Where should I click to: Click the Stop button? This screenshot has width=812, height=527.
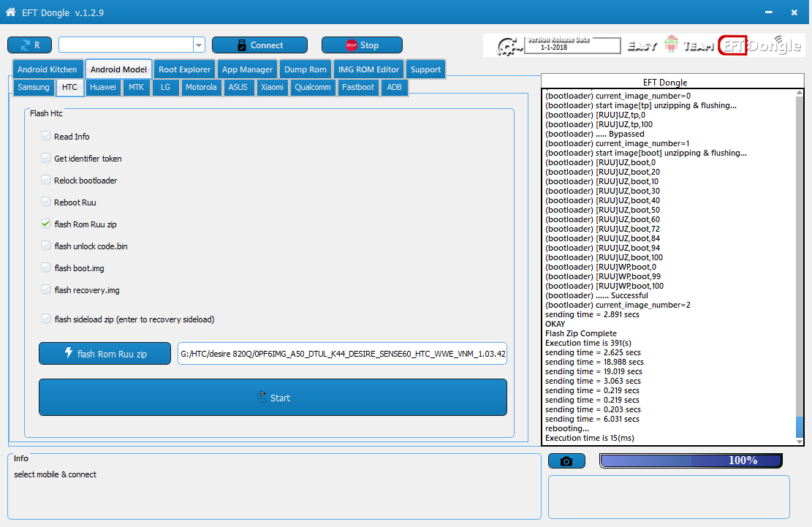pos(362,45)
